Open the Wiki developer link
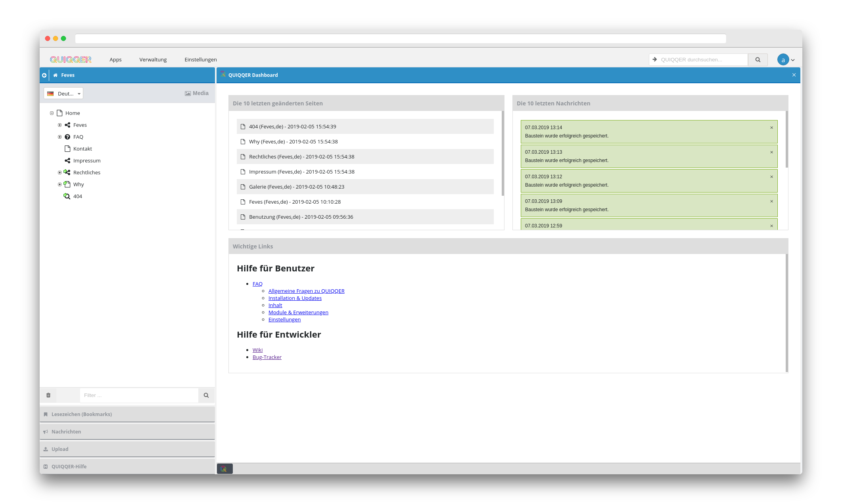This screenshot has width=842, height=504. (x=257, y=350)
